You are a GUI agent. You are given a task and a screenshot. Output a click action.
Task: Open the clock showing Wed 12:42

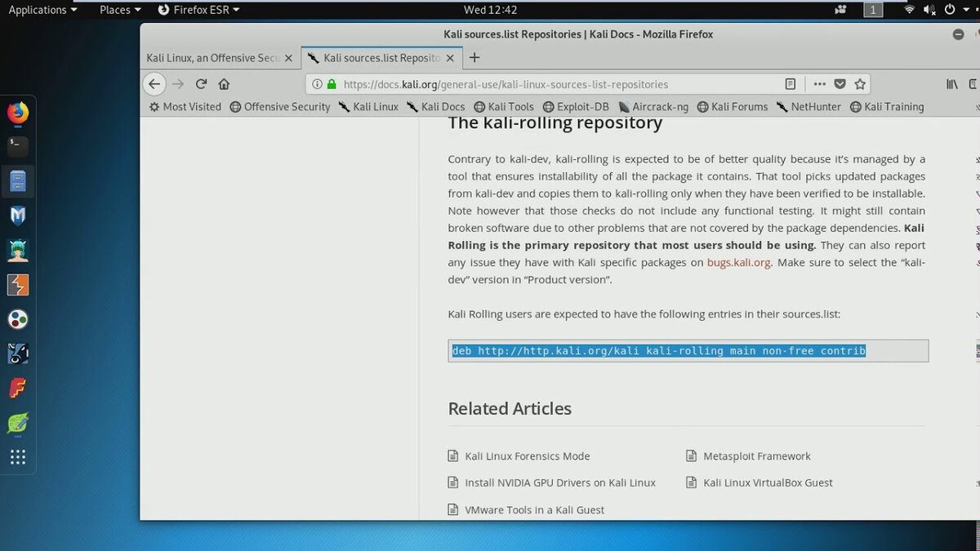[490, 10]
